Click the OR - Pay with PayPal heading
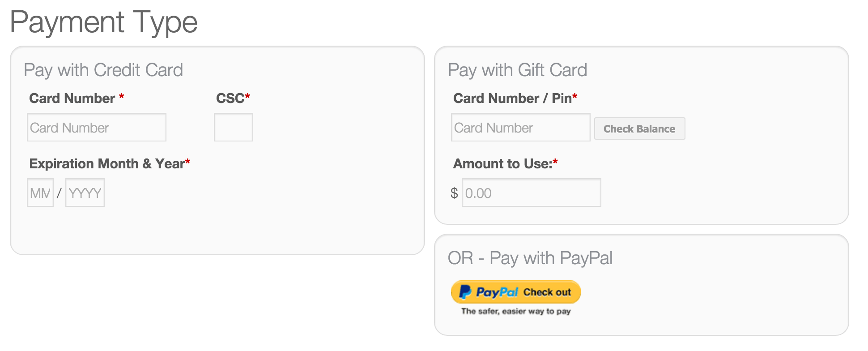The height and width of the screenshot is (351, 868). [530, 258]
